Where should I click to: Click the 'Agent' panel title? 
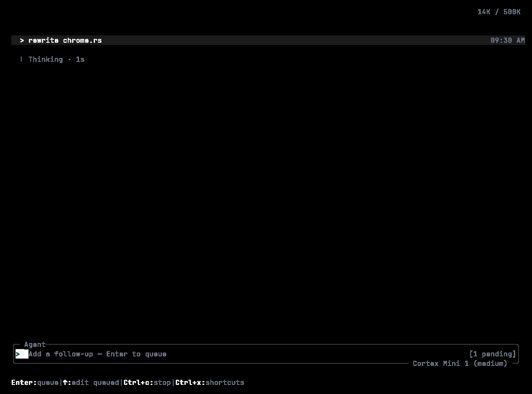[35, 344]
